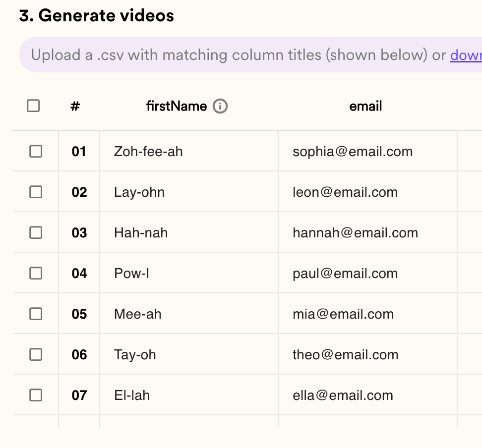
Task: Click the # column header
Action: 75,107
